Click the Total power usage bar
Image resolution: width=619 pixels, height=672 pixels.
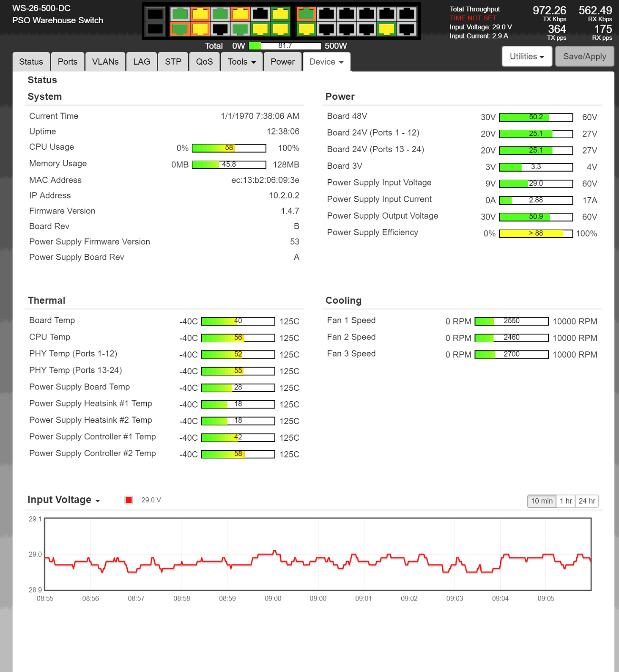[x=285, y=46]
